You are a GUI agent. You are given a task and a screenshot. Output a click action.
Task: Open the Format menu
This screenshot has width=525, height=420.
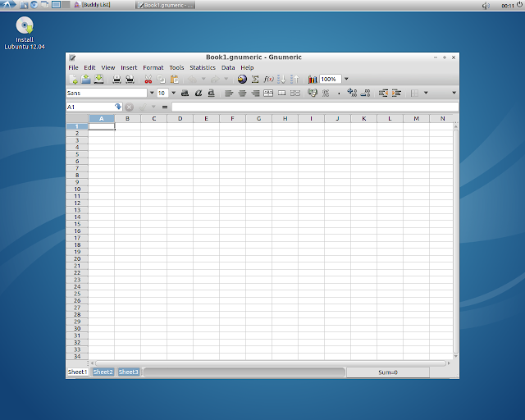153,67
